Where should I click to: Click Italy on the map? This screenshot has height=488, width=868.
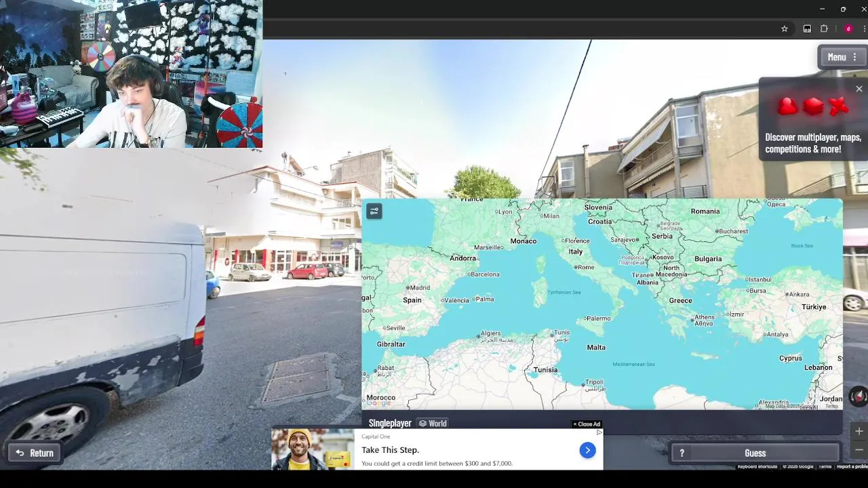[x=576, y=251]
